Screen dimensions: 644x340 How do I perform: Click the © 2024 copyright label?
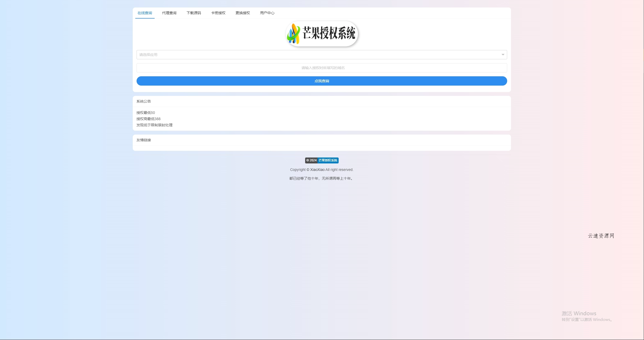312,160
